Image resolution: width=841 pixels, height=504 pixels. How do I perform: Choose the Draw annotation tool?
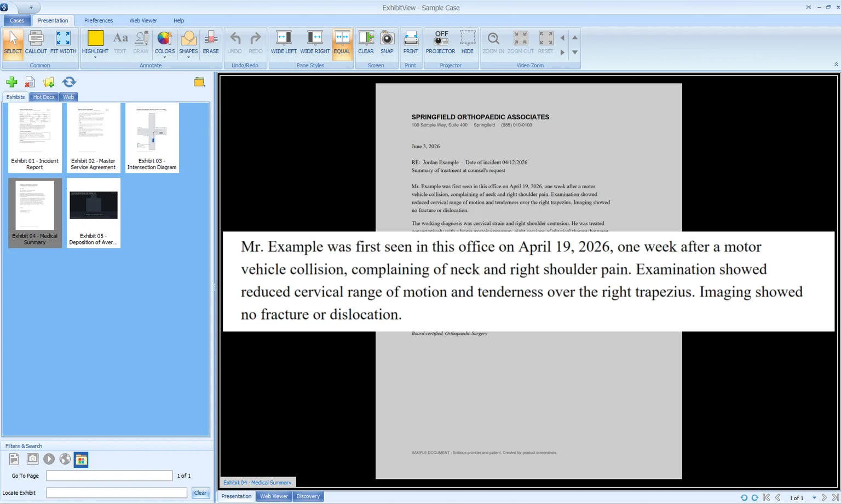point(141,43)
